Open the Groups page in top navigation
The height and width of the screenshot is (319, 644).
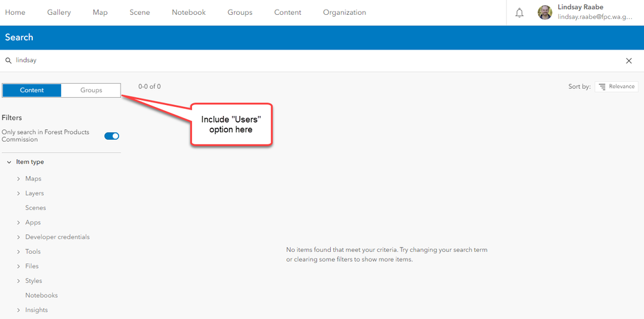pos(240,12)
